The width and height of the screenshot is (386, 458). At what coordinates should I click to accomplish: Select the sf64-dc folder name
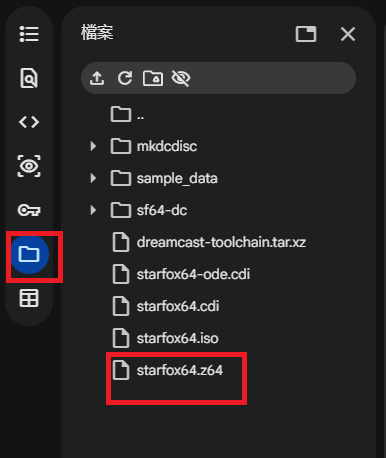point(162,210)
